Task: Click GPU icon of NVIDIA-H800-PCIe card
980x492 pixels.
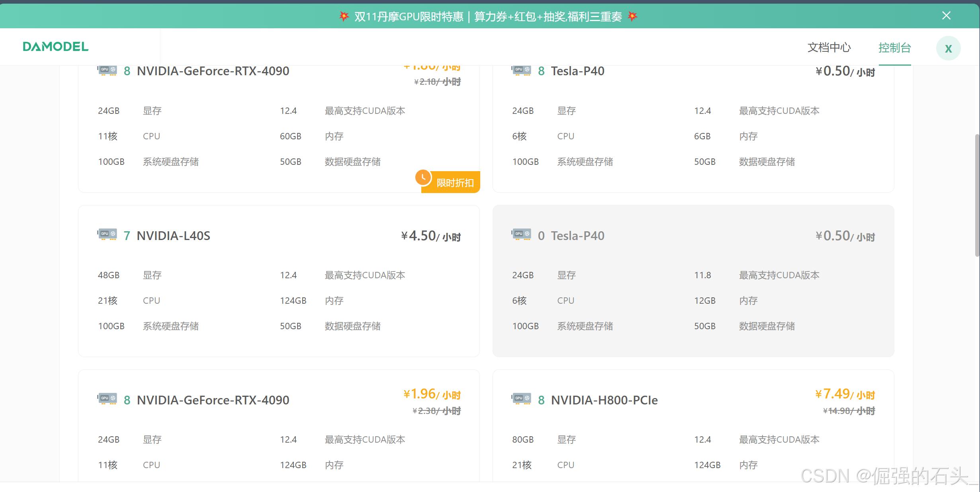Action: coord(521,398)
